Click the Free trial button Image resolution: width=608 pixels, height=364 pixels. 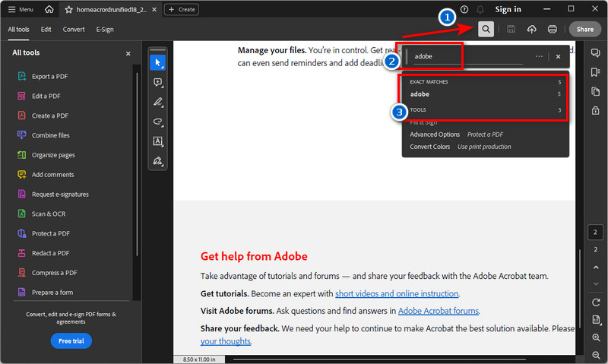point(71,340)
